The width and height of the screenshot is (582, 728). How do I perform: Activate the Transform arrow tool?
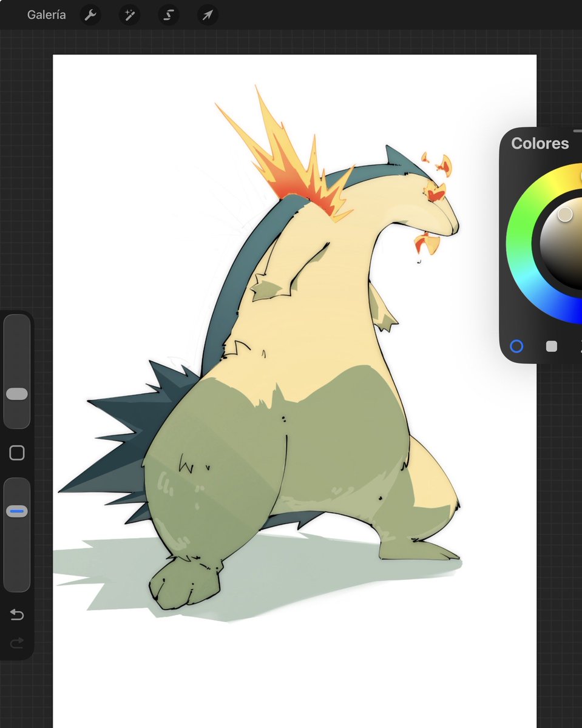click(x=207, y=15)
